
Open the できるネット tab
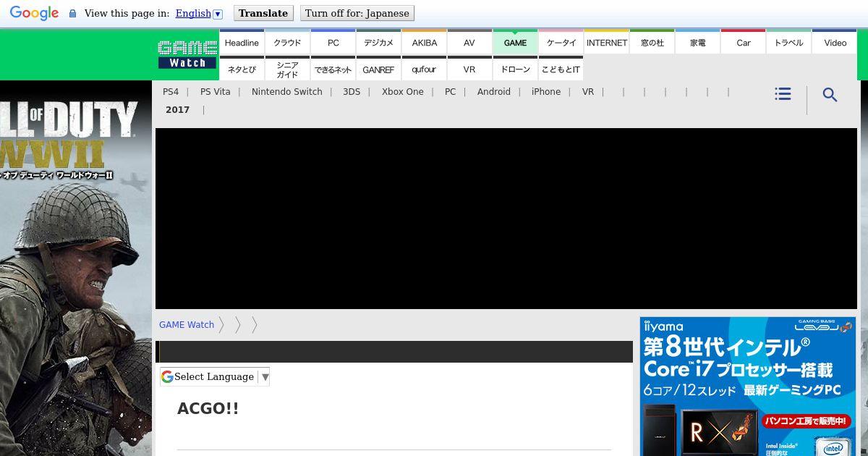333,69
